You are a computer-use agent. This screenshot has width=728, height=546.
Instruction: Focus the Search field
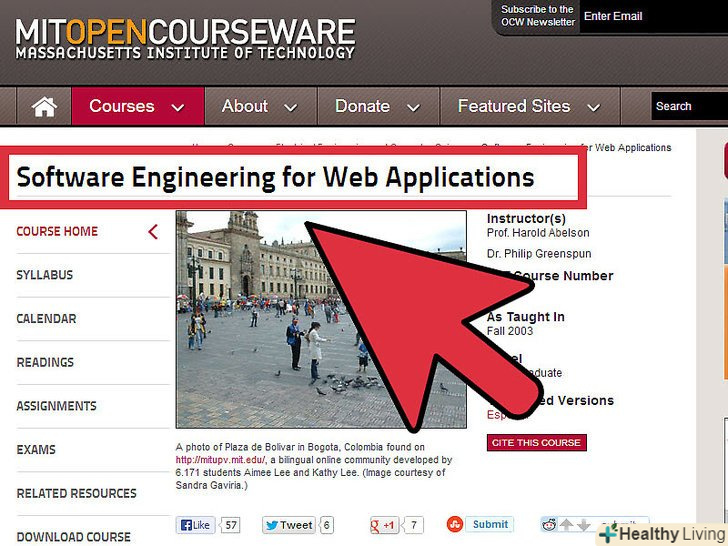689,106
